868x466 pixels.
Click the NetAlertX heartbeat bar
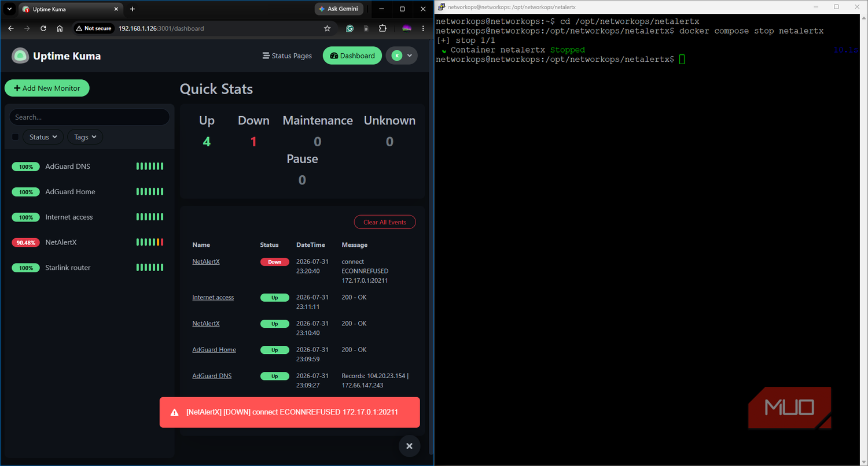pos(150,242)
